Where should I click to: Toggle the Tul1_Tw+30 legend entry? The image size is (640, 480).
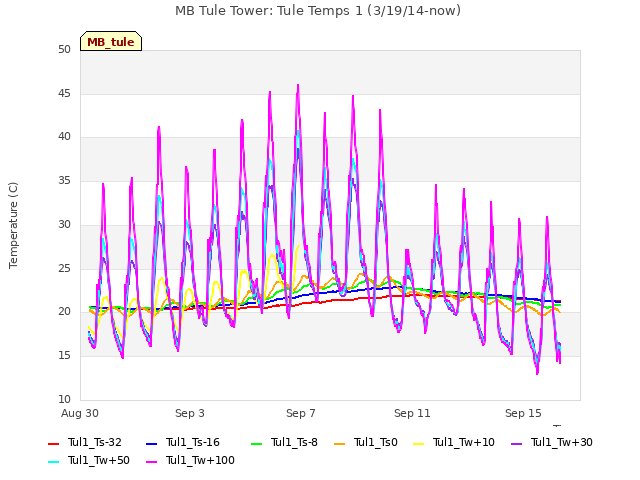pos(552,442)
